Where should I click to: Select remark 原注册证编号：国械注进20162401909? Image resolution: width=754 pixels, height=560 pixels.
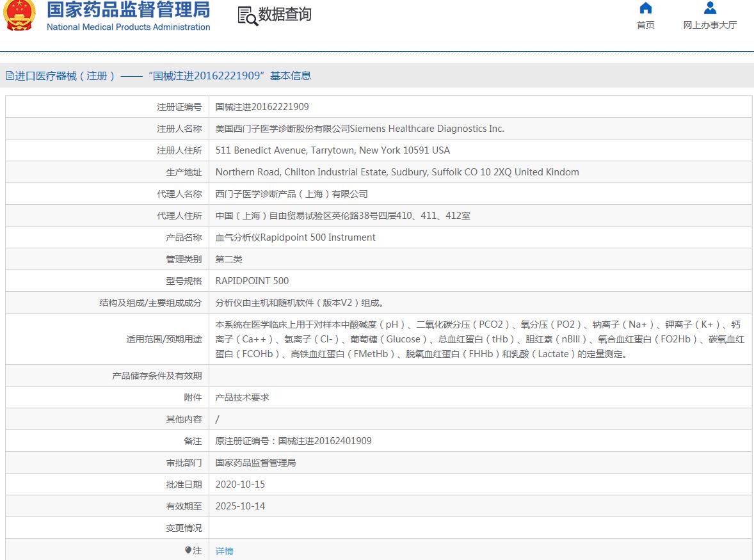(x=293, y=441)
